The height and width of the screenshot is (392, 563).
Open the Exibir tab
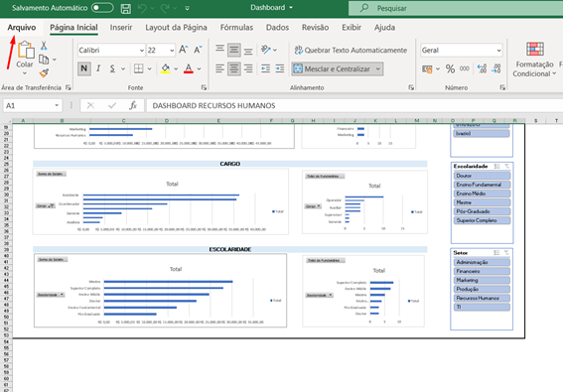pos(352,28)
